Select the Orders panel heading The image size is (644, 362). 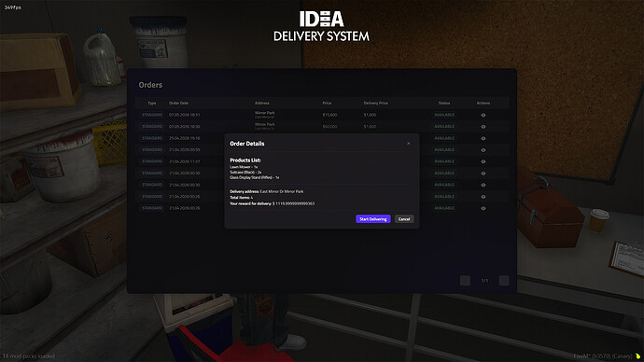[150, 85]
